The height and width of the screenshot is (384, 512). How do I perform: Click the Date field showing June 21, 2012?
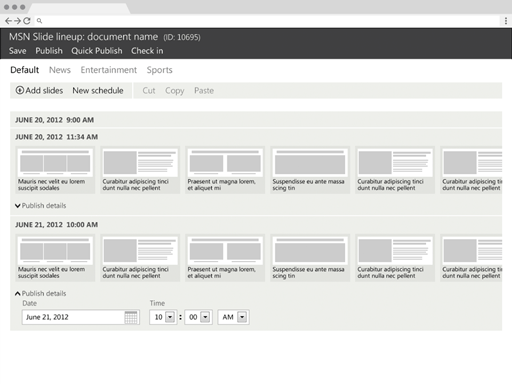click(x=81, y=317)
